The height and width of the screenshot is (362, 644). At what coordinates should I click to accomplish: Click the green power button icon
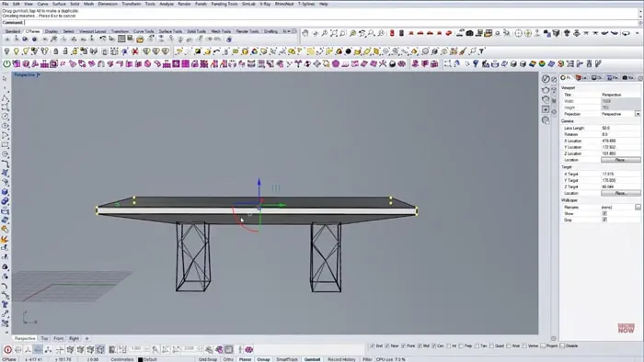[x=7, y=64]
